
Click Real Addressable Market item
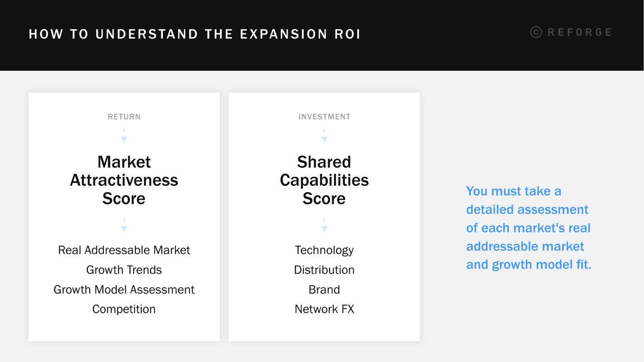[x=124, y=250]
